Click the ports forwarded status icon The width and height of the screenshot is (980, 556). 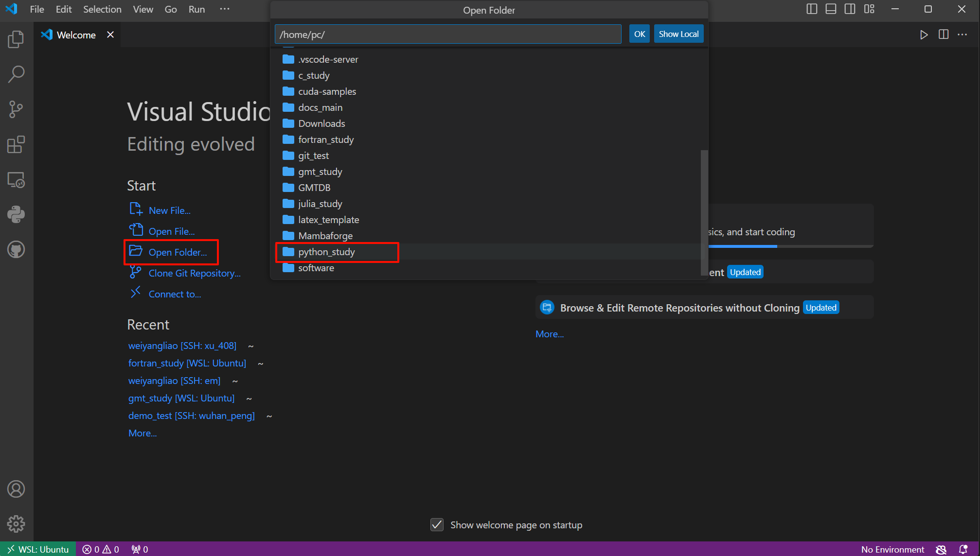click(140, 549)
